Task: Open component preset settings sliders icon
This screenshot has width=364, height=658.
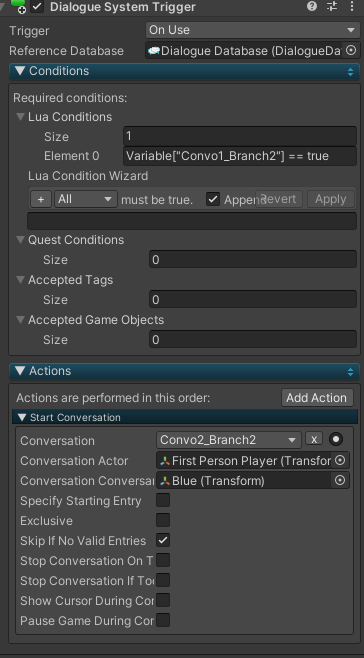Action: click(332, 6)
